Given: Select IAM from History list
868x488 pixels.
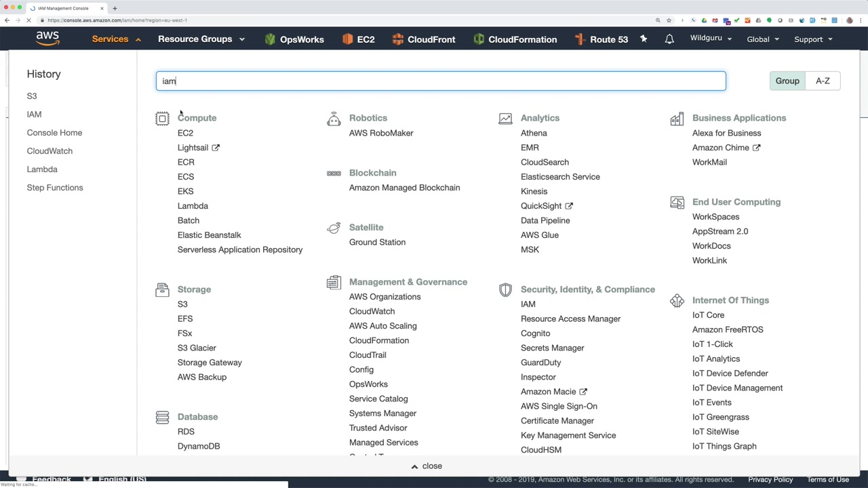Looking at the screenshot, I should click(x=34, y=115).
